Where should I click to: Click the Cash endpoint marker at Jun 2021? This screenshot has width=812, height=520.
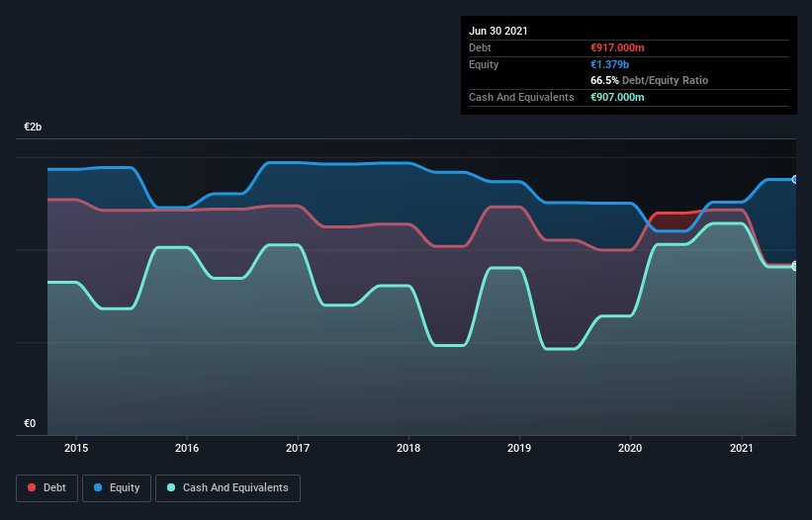pyautogui.click(x=795, y=267)
